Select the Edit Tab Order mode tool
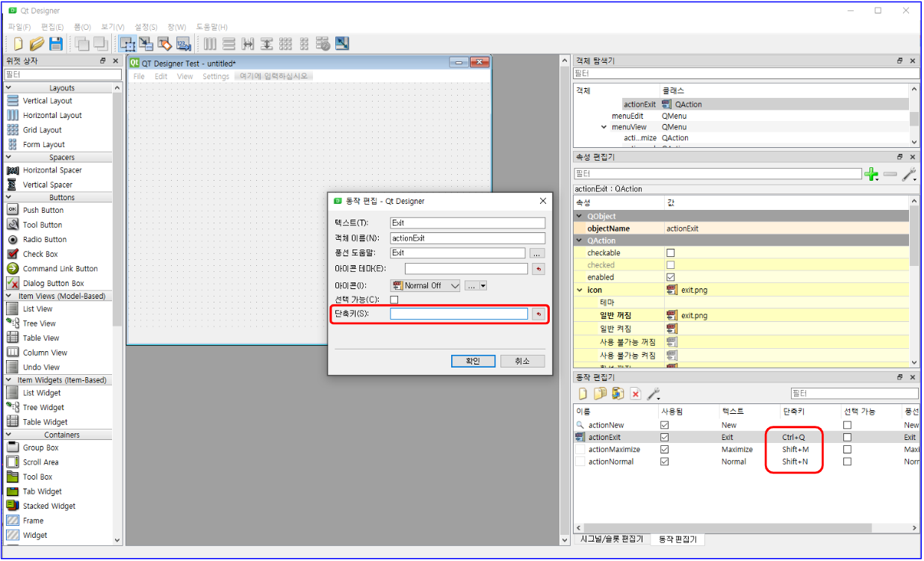 pyautogui.click(x=182, y=43)
